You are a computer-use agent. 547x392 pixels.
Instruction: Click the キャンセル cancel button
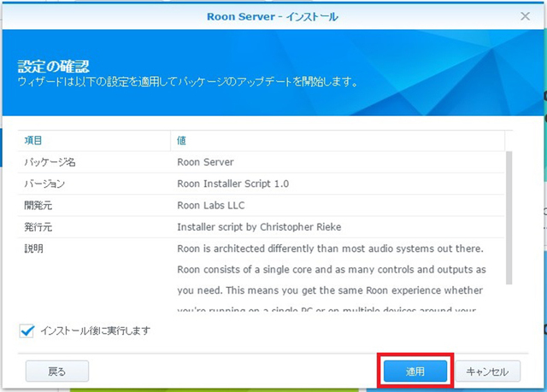[488, 372]
